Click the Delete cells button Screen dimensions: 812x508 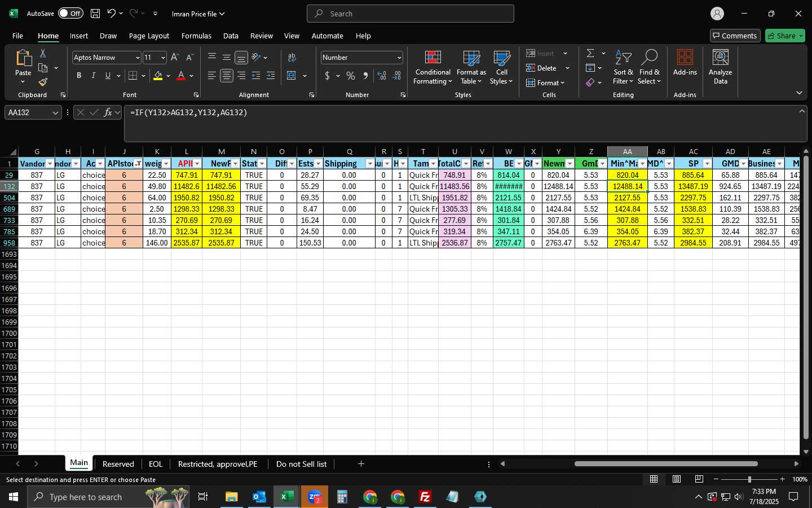tap(542, 68)
